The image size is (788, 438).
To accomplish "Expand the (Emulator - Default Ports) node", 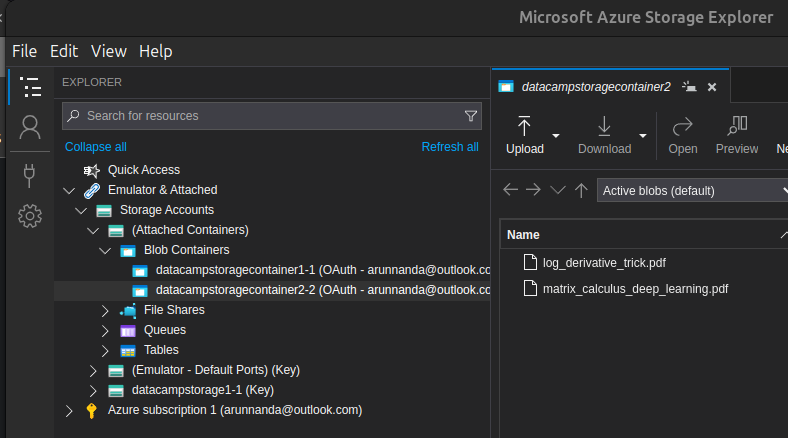I will pos(93,371).
